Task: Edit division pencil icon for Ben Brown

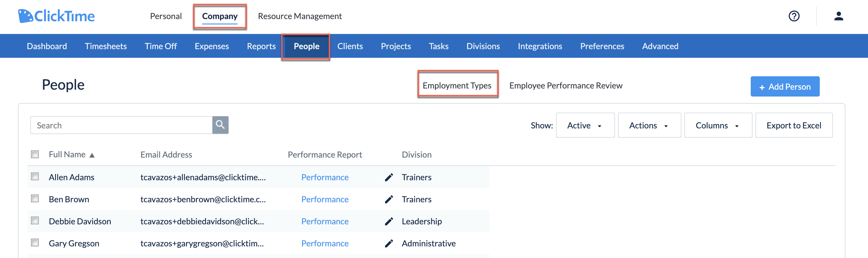Action: (x=389, y=199)
